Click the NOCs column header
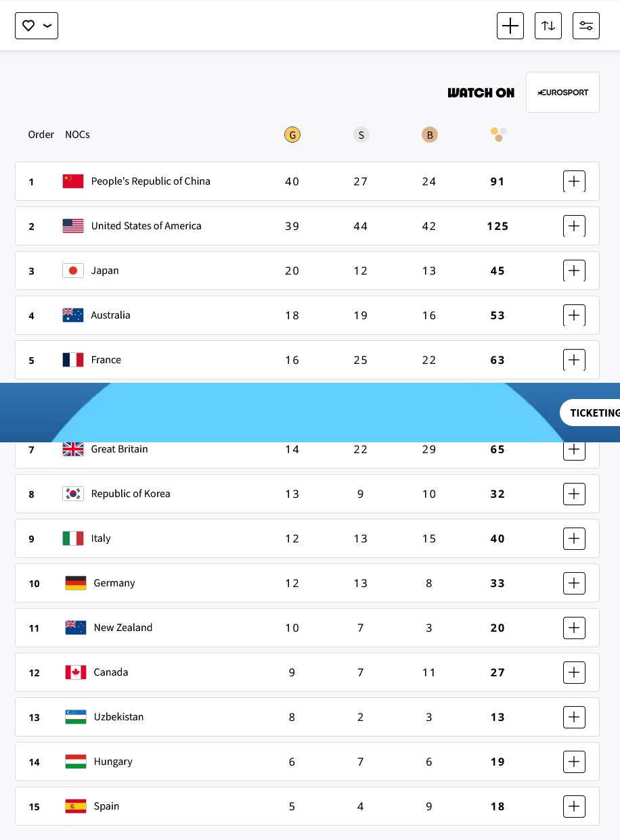The width and height of the screenshot is (620, 840). click(77, 135)
